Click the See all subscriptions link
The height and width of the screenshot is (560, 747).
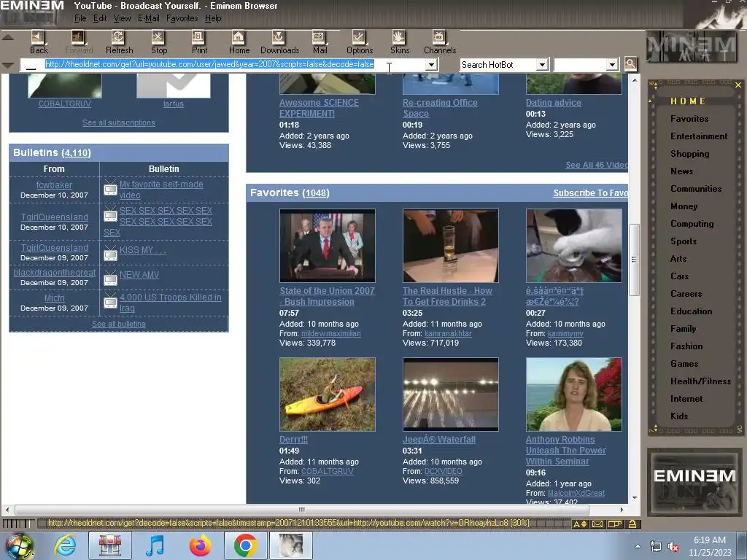(x=119, y=122)
